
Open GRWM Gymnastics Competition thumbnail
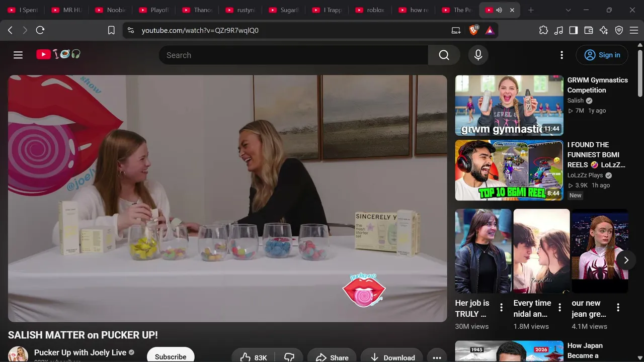click(509, 106)
